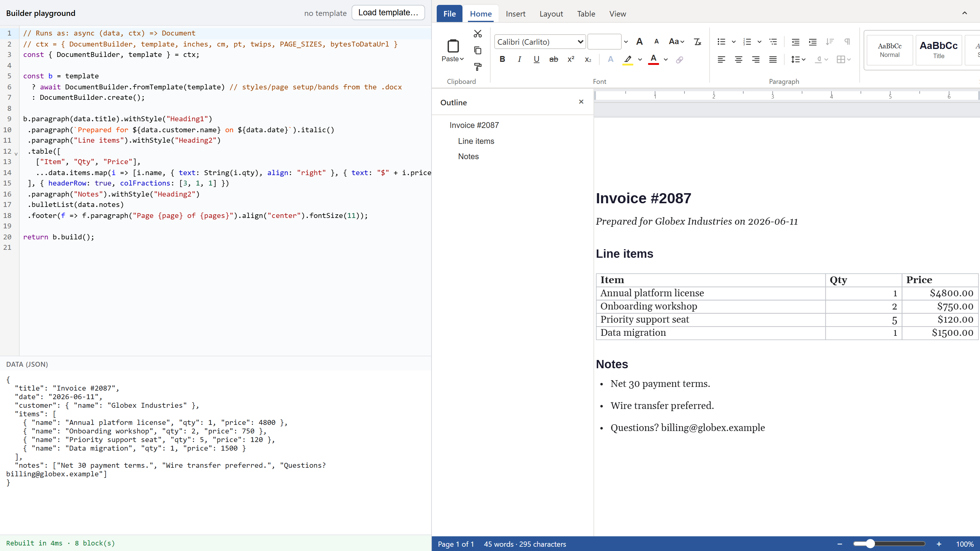Click the Decrease Indent icon
This screenshot has height=551, width=980.
(795, 41)
